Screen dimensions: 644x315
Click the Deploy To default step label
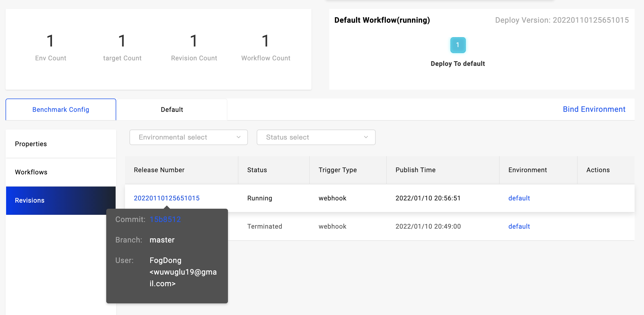(x=458, y=64)
